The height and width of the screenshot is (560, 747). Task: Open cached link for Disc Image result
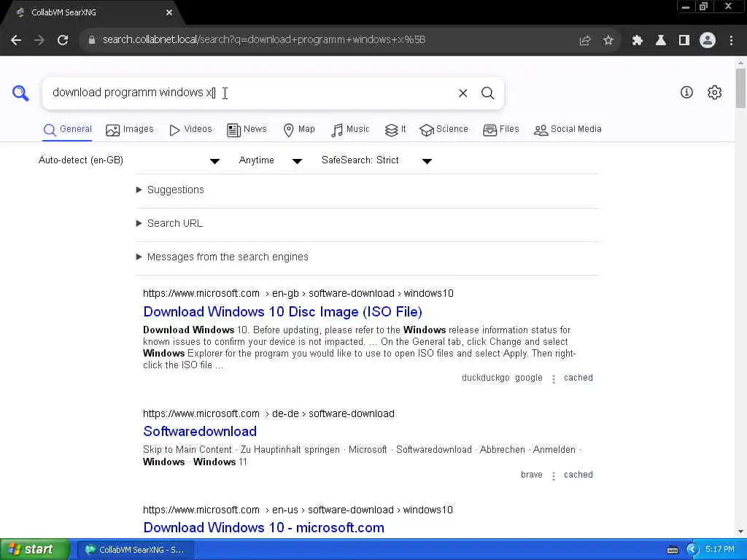(x=578, y=378)
